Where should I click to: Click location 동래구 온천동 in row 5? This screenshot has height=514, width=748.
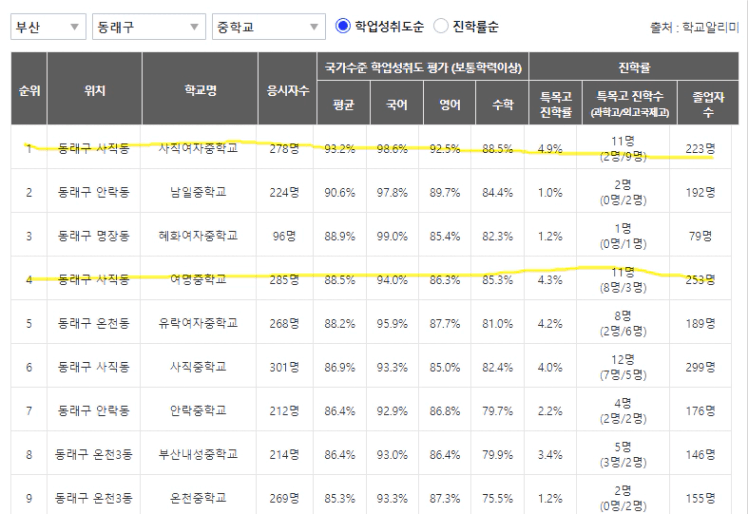(x=94, y=323)
